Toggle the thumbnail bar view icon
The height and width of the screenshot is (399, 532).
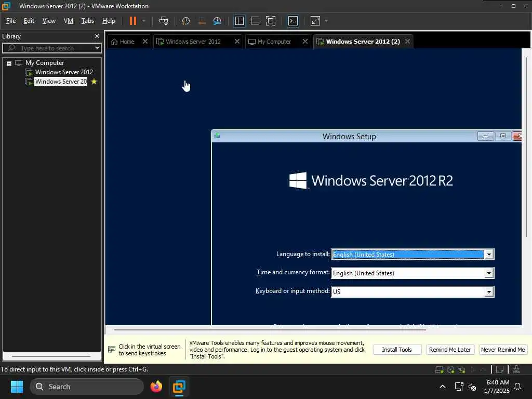[255, 21]
